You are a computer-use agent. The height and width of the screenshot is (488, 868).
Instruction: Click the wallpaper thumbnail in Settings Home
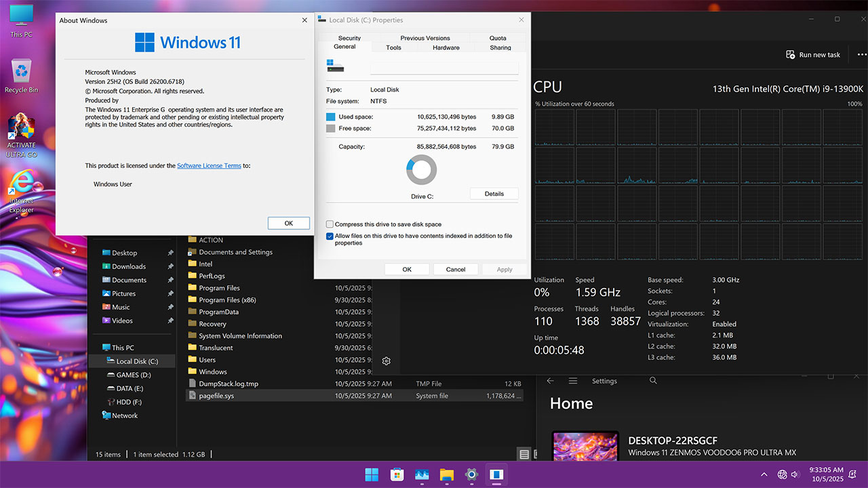[585, 446]
